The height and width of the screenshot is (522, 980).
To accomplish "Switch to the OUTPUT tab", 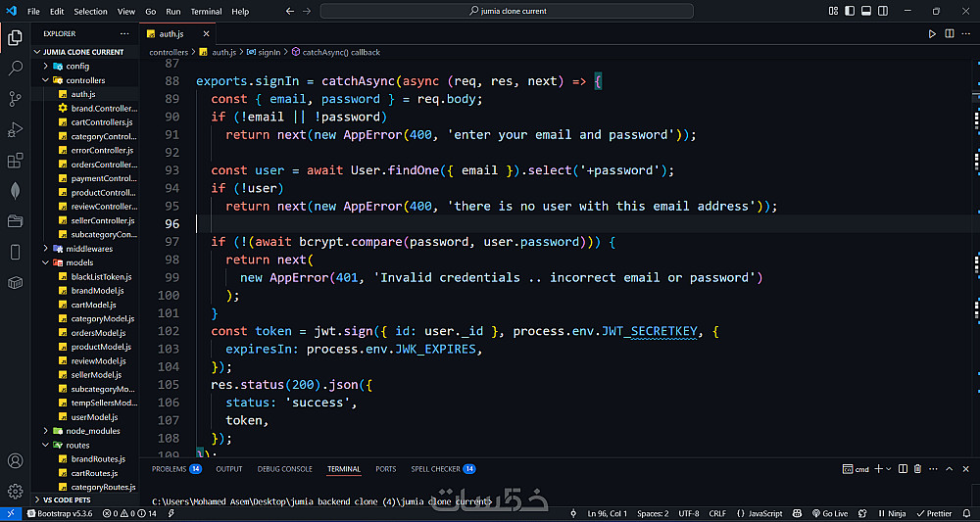I will [x=228, y=469].
